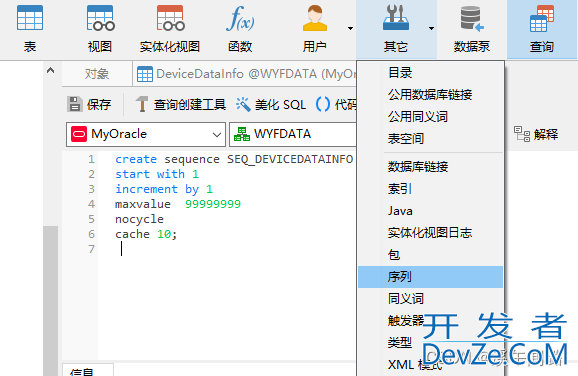Image resolution: width=578 pixels, height=376 pixels.
Task: Click the 保存 (Save) button
Action: [x=89, y=104]
